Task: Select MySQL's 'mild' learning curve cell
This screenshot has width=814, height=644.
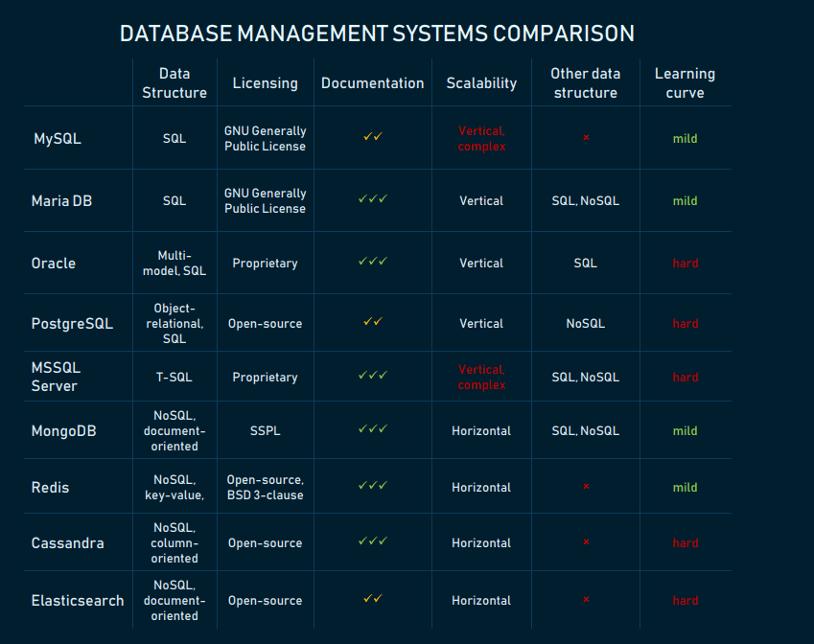Action: 686,139
